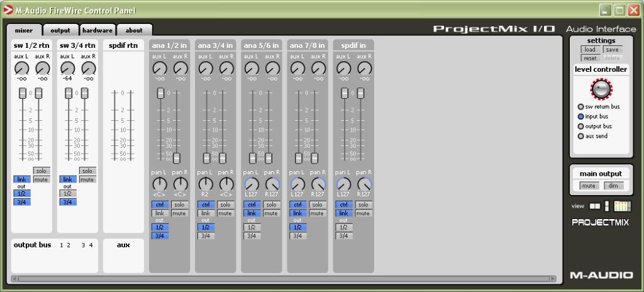
Task: Click scrollbar left arrow
Action: (x=15, y=279)
